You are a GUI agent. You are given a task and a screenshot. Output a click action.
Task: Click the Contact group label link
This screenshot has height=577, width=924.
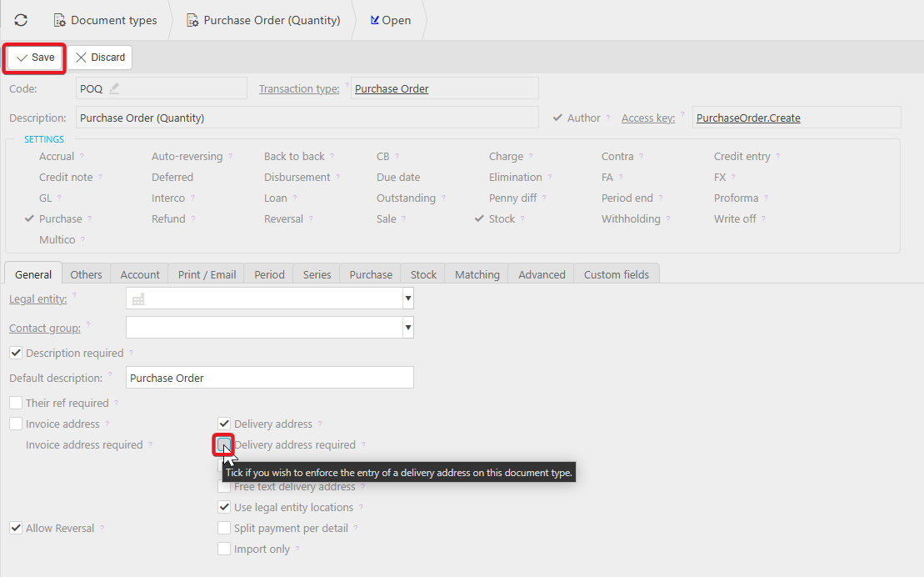(x=45, y=328)
